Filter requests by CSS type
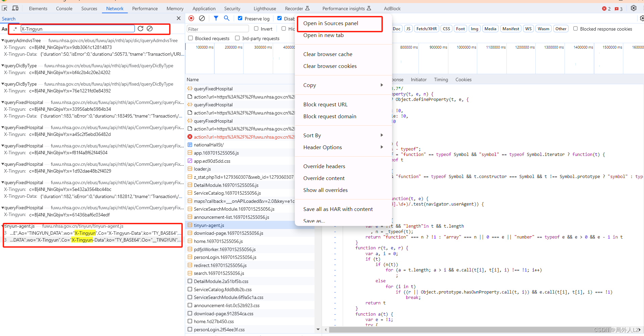The image size is (644, 336). pyautogui.click(x=446, y=29)
